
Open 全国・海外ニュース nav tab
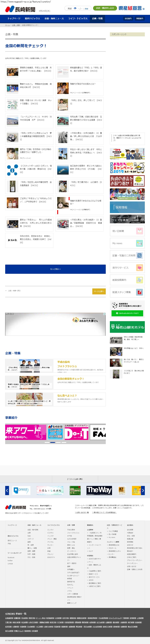(x=54, y=18)
